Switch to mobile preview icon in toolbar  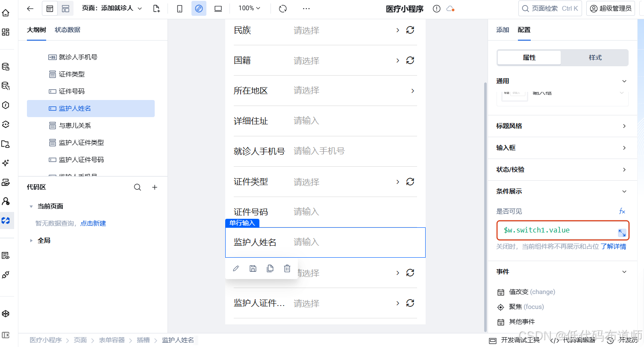pyautogui.click(x=179, y=8)
